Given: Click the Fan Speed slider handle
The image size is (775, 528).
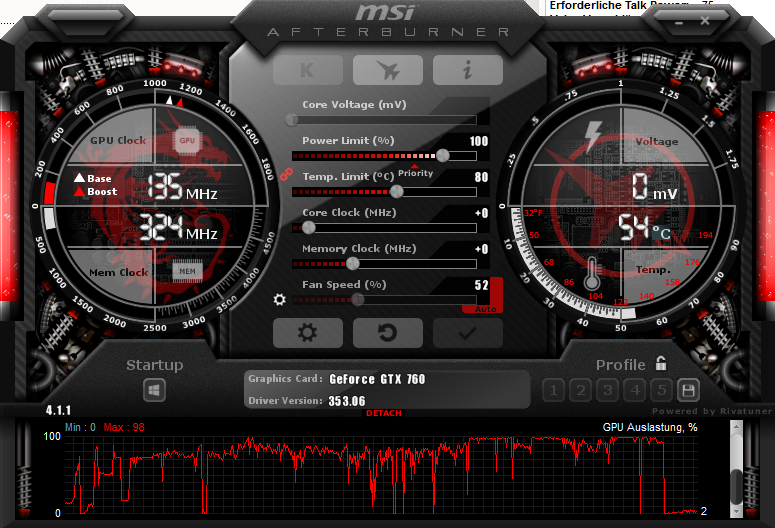Looking at the screenshot, I should [x=357, y=299].
